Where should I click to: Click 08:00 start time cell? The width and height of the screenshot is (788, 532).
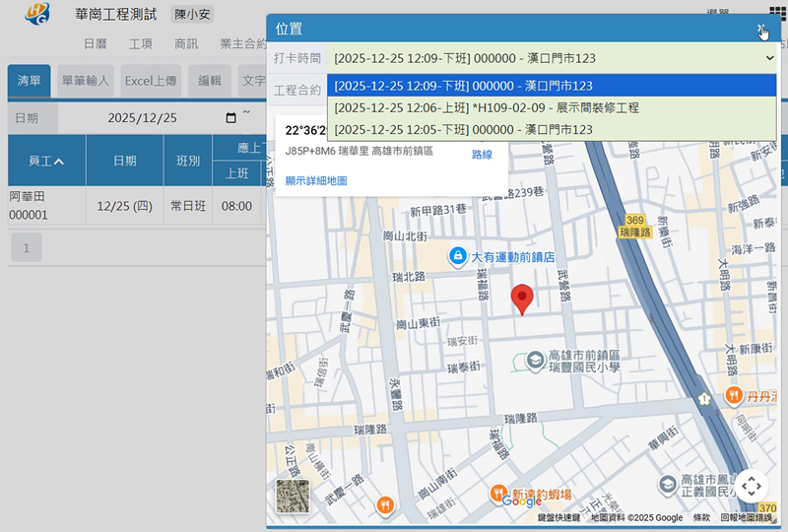pos(236,206)
